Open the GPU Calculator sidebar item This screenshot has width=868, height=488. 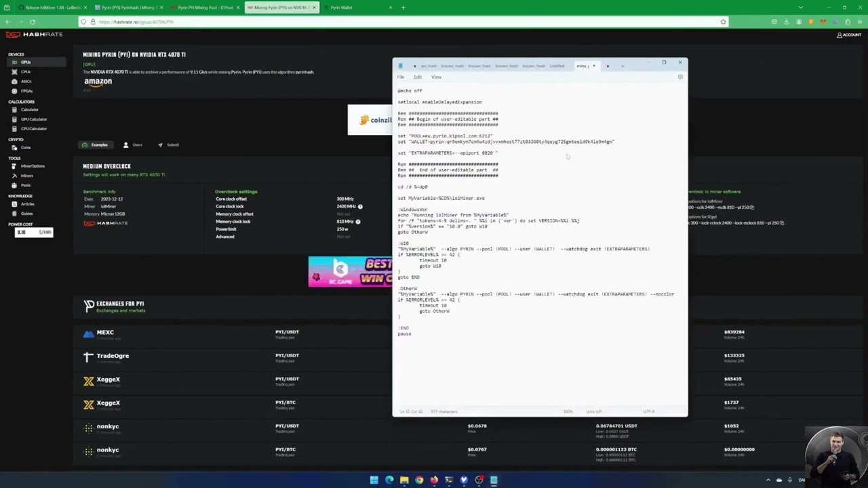33,119
